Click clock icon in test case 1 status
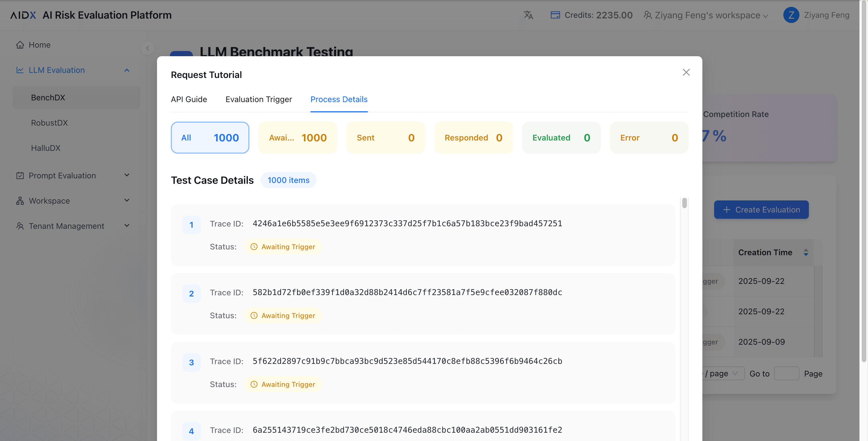868x441 pixels. click(254, 247)
